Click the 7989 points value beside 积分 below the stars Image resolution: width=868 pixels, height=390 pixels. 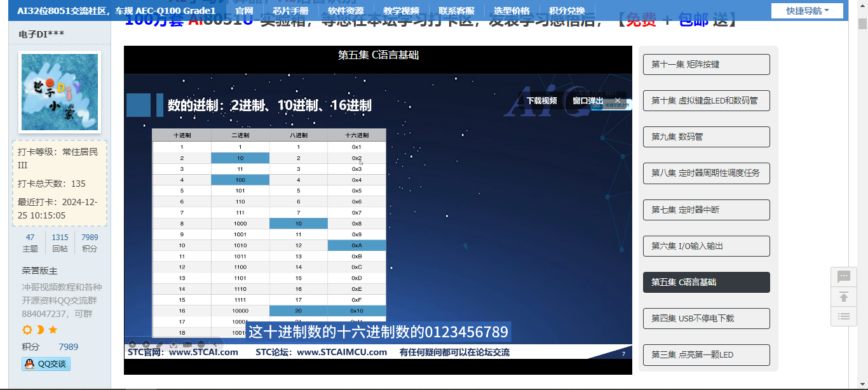pyautogui.click(x=69, y=347)
